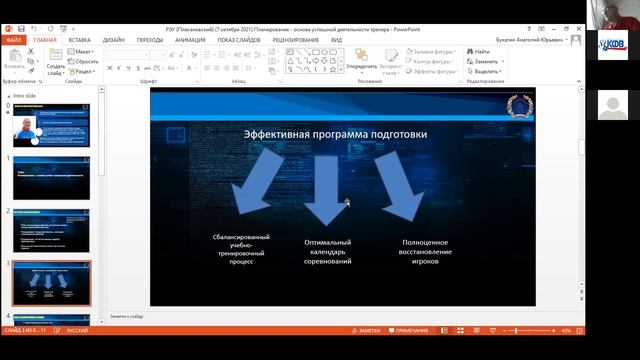640x360 pixels.
Task: Select slide 0 thumbnail with portrait photo
Action: [x=51, y=125]
